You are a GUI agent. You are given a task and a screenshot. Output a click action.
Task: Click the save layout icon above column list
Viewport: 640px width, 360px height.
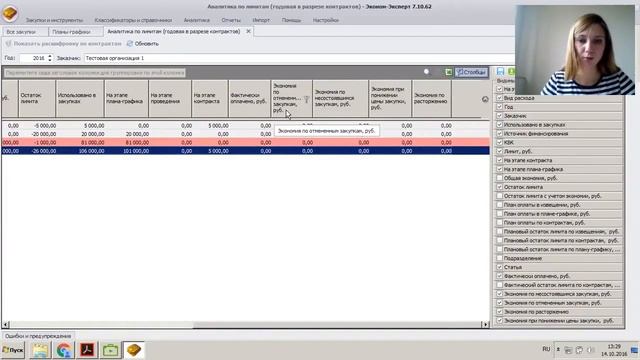coord(500,72)
